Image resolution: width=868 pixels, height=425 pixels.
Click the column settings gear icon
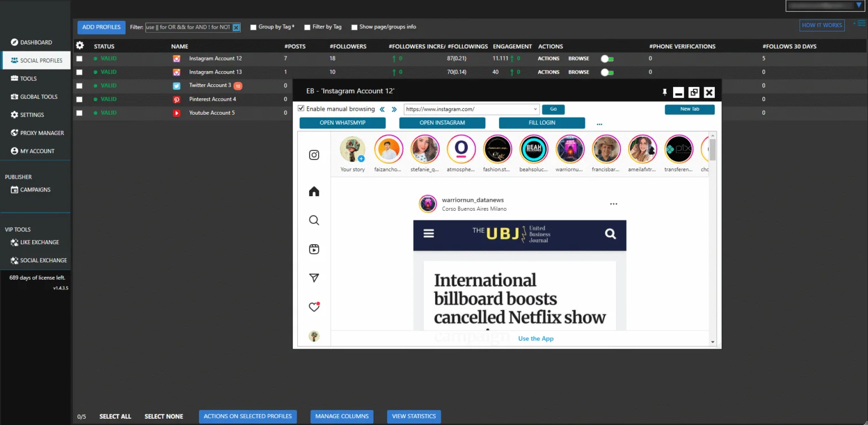point(80,46)
